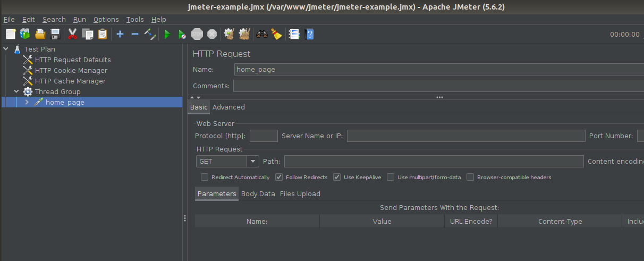Click the Name field containing home_page
This screenshot has height=261, width=644.
click(x=439, y=69)
